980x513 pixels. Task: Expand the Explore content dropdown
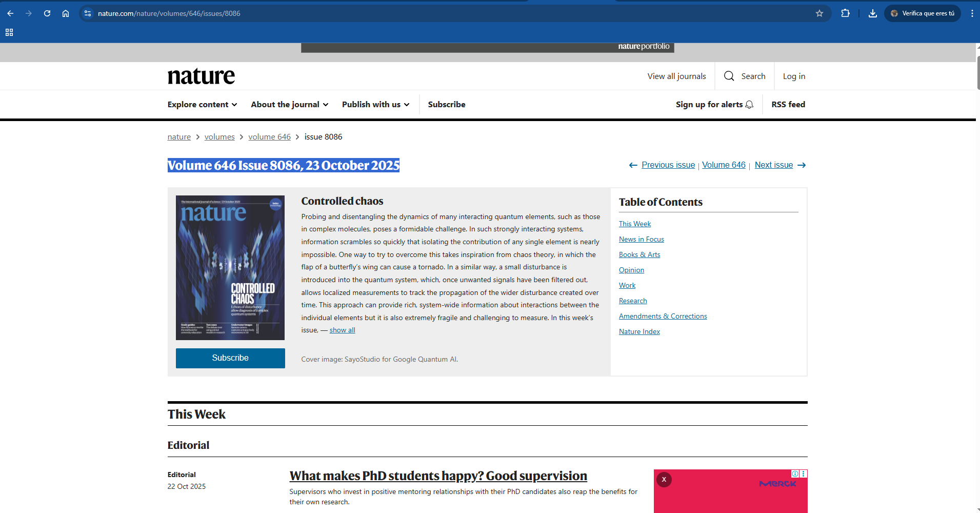tap(202, 105)
